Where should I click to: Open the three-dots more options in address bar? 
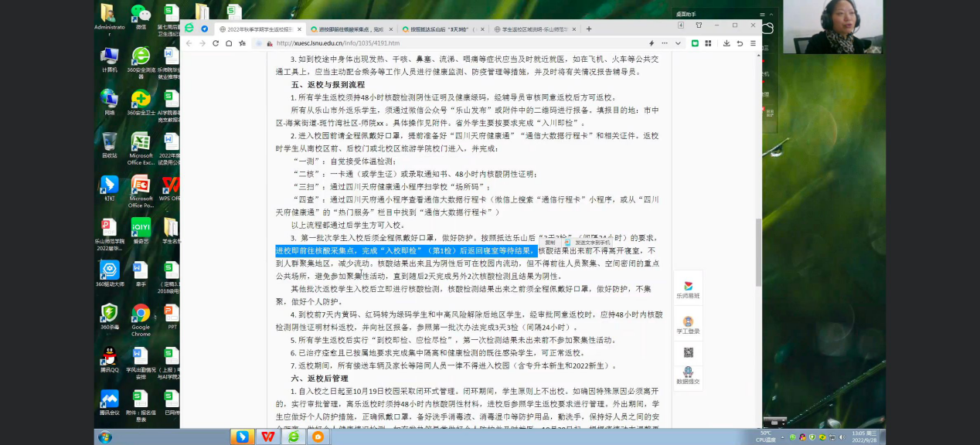tap(665, 43)
